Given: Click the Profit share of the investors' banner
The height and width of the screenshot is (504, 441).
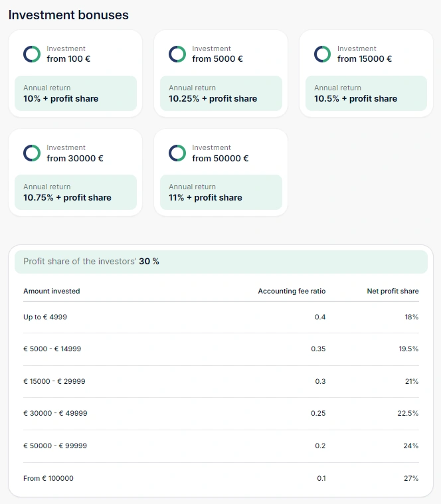Looking at the screenshot, I should 221,262.
